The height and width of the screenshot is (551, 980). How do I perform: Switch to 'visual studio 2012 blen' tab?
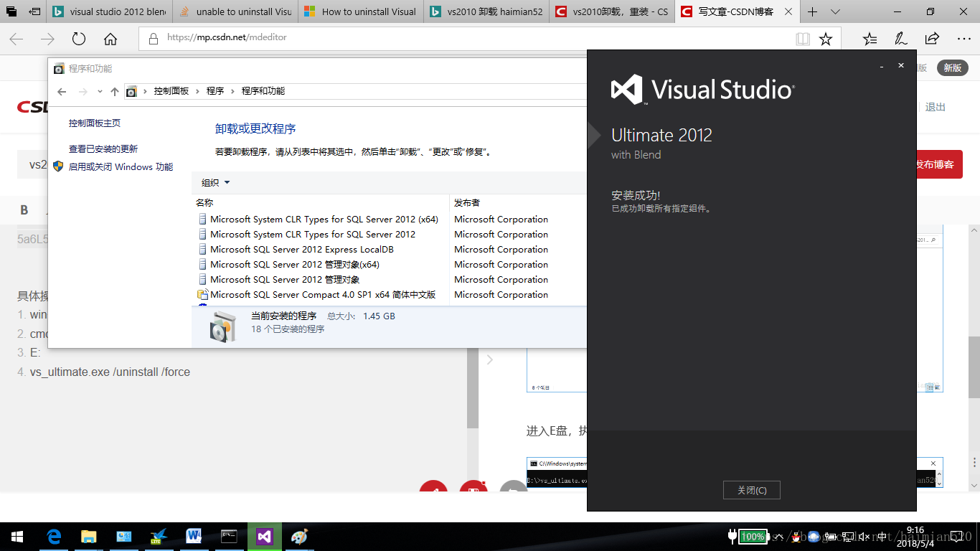pyautogui.click(x=110, y=11)
